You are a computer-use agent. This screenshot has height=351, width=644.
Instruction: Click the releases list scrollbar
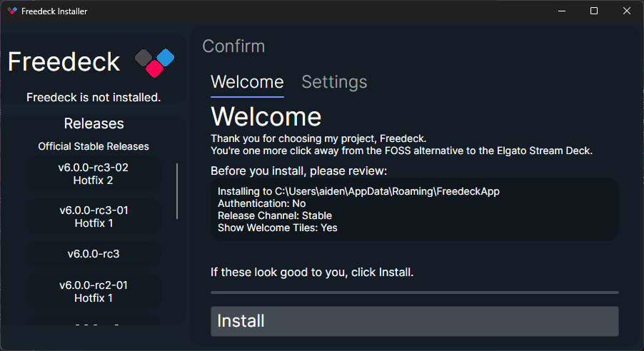pyautogui.click(x=177, y=191)
